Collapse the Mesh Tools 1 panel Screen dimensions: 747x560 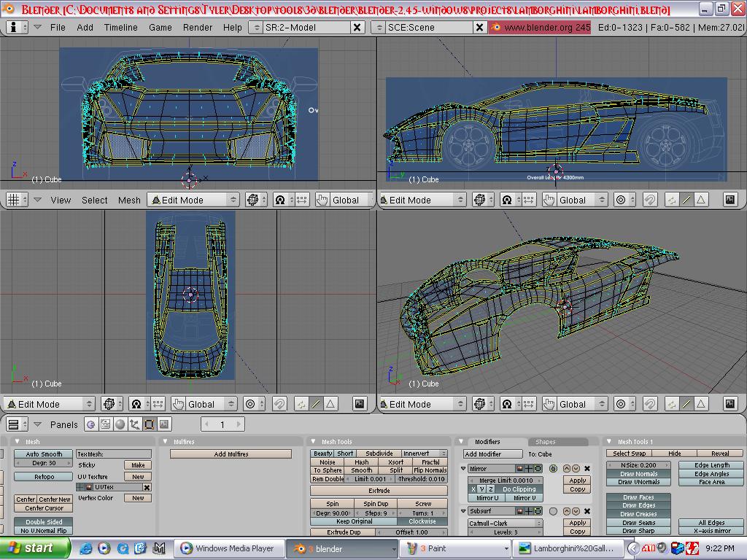click(x=609, y=441)
